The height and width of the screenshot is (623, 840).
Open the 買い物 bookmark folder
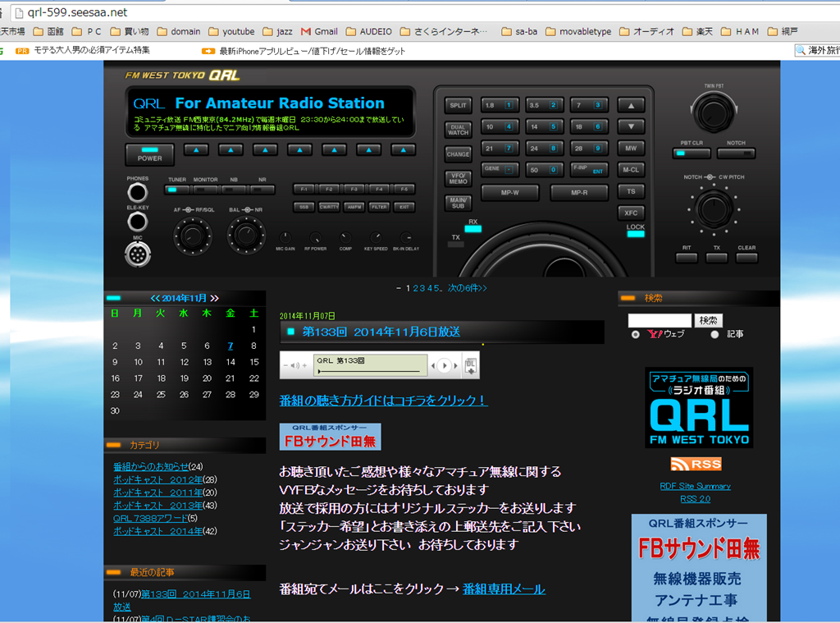[x=129, y=32]
